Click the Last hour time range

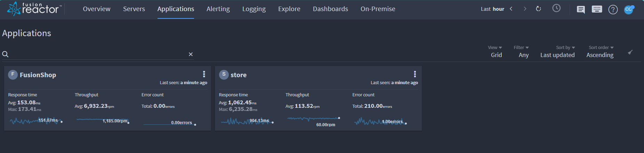(x=492, y=9)
